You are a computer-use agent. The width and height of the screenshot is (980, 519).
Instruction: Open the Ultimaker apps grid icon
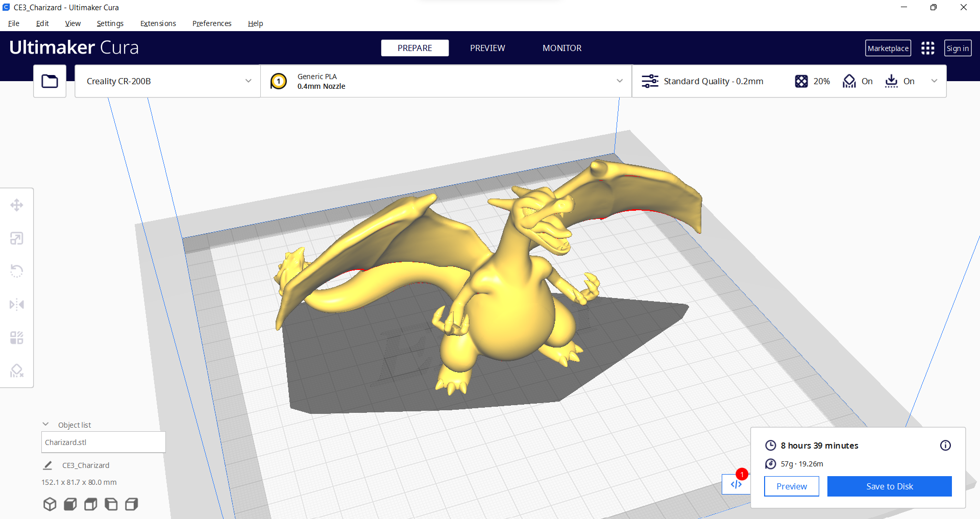[928, 48]
